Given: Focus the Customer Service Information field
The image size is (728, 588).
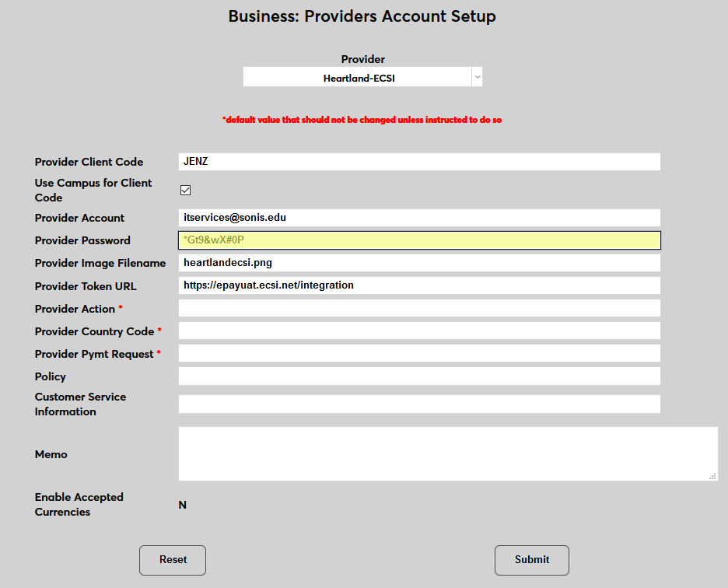Looking at the screenshot, I should 419,404.
